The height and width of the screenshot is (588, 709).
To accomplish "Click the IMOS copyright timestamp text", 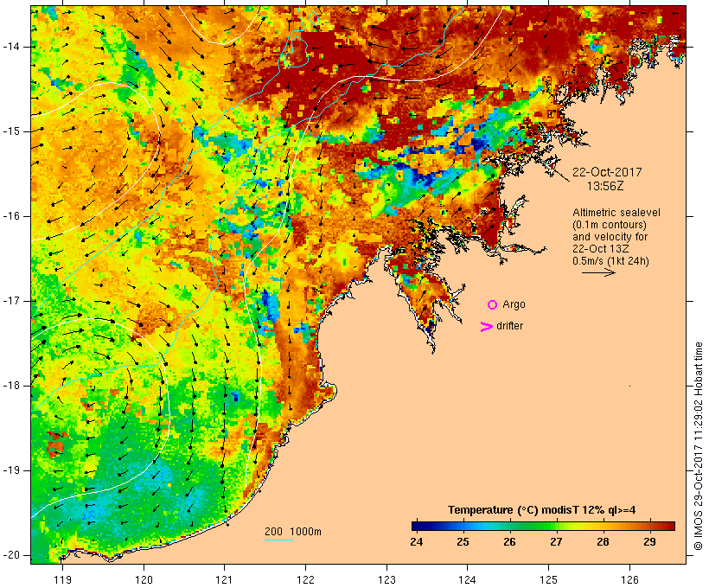I will 699,446.
